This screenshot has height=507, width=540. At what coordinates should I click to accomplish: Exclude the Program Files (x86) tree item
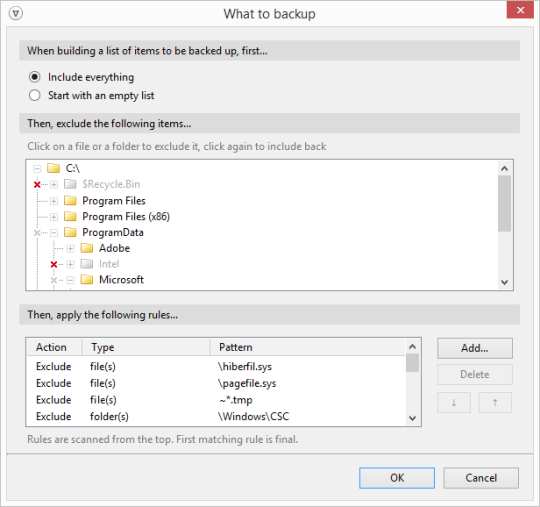(x=126, y=217)
